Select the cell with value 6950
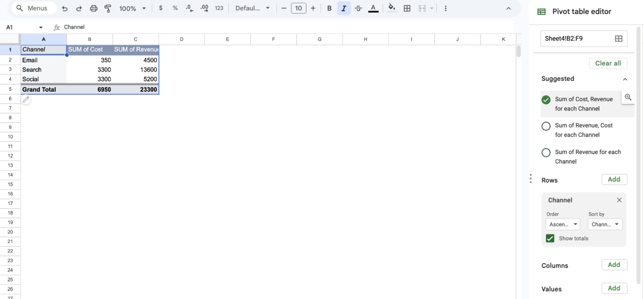The width and height of the screenshot is (644, 299). coord(90,89)
